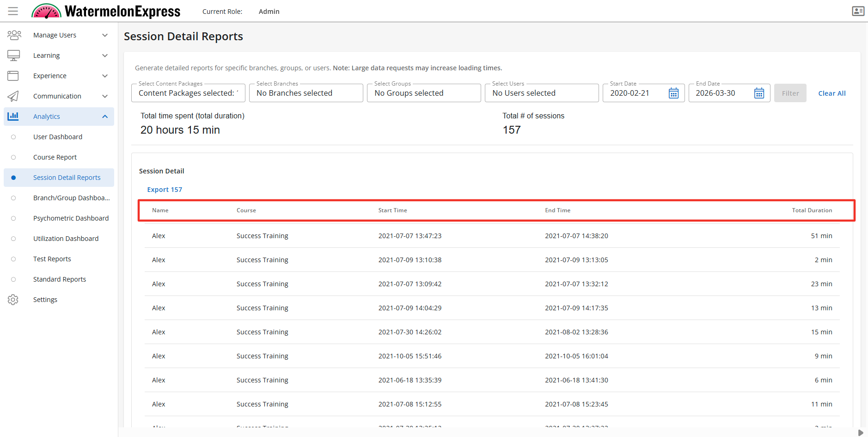This screenshot has width=868, height=437.
Task: Click the Clear All button
Action: click(831, 93)
